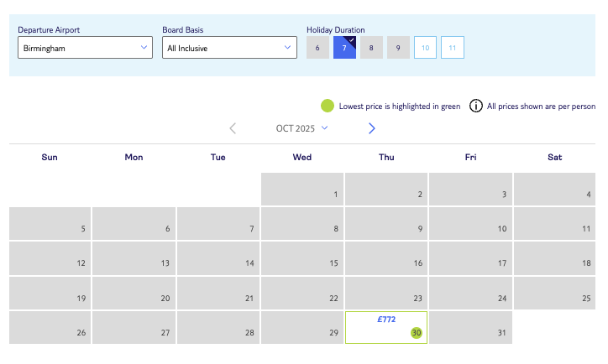Click the per-person price info icon
Screen dimensions: 608x364
pos(476,106)
